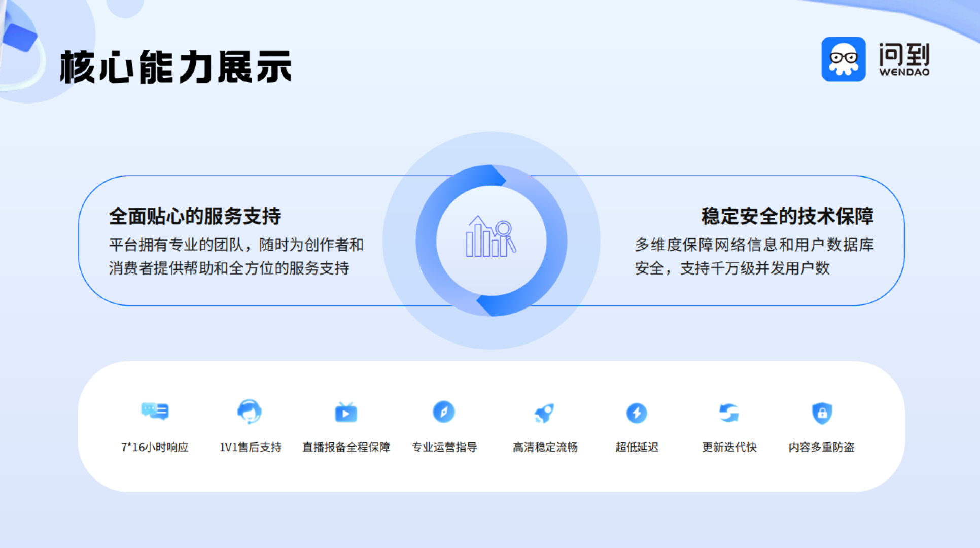Click the line 安全，支持千万级并发用户数

732,268
